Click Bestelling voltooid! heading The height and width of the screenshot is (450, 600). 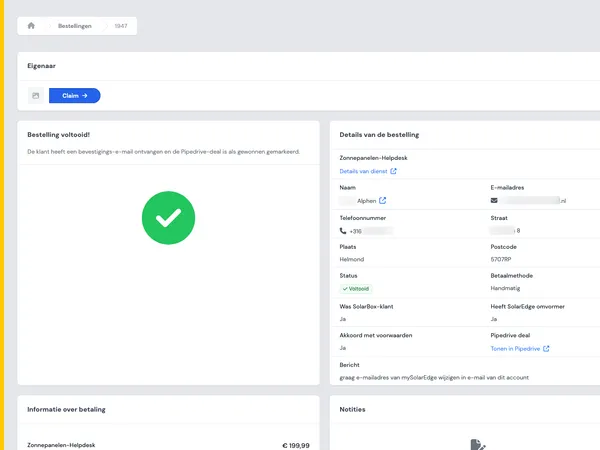[x=59, y=135]
